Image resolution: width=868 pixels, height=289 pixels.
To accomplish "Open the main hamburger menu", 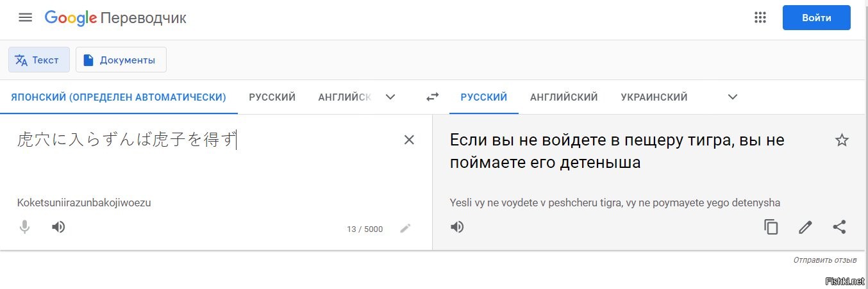I will [26, 17].
